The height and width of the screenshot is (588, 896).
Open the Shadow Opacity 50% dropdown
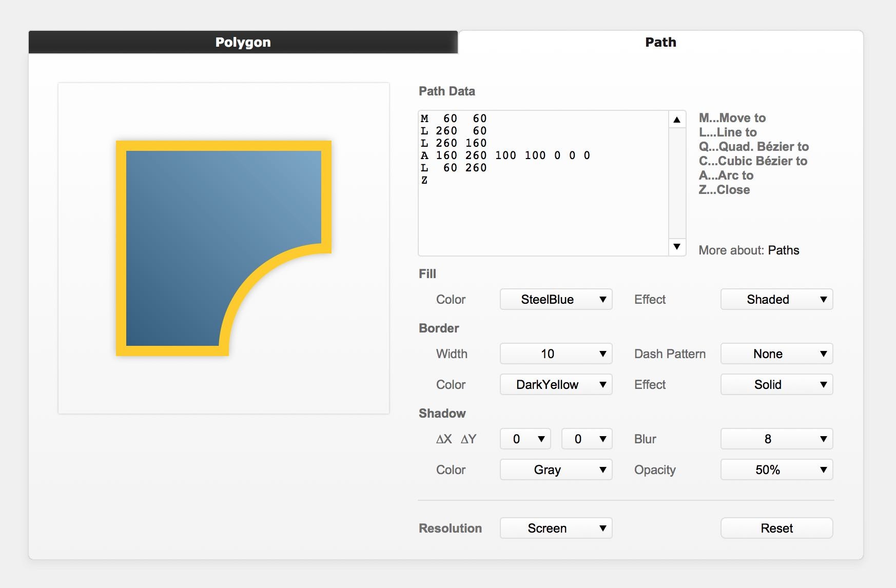(776, 469)
